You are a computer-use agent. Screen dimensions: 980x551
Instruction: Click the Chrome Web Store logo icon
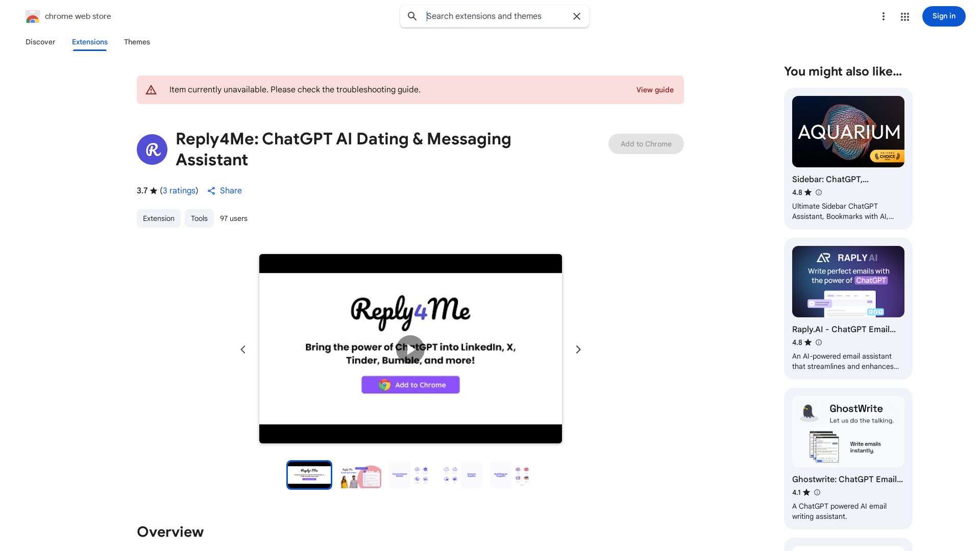tap(33, 17)
